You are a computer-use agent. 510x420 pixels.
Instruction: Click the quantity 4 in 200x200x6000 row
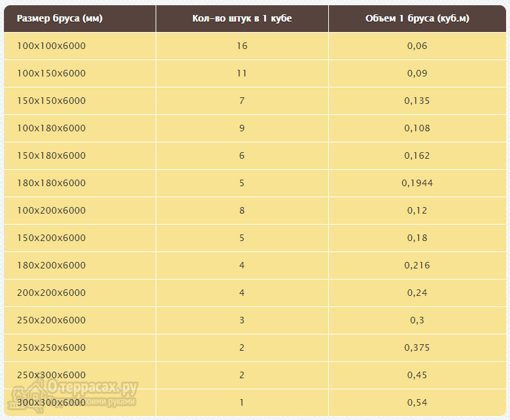(242, 293)
